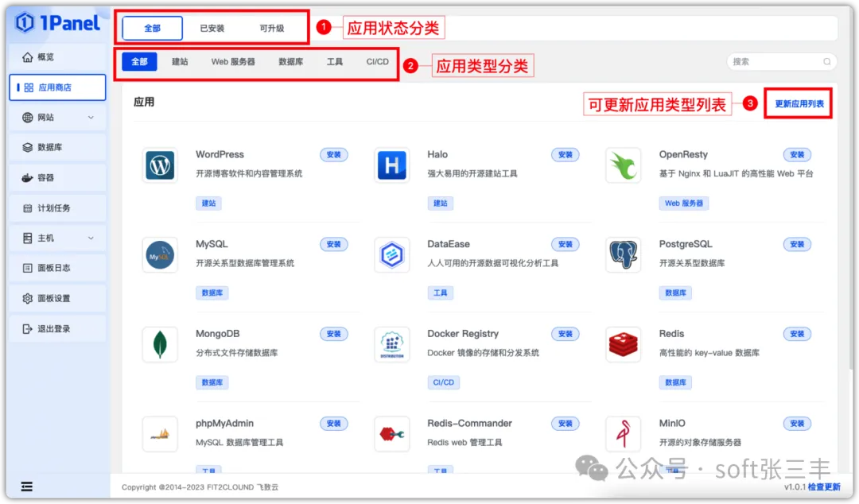This screenshot has width=859, height=504.
Task: Click CI/CD tag under Docker Registry
Action: pyautogui.click(x=444, y=382)
